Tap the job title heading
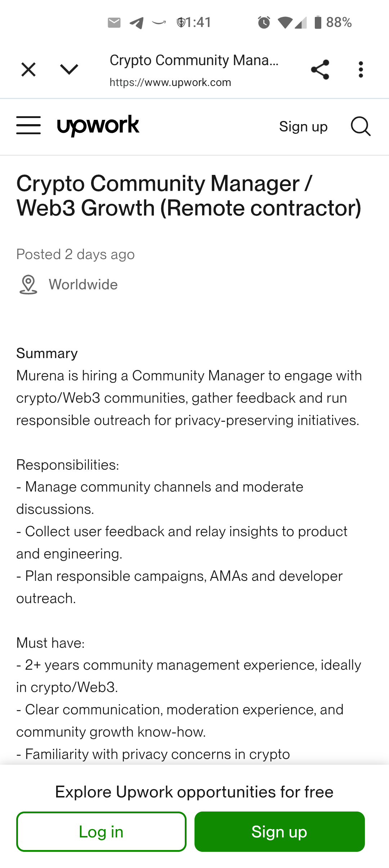 click(189, 196)
